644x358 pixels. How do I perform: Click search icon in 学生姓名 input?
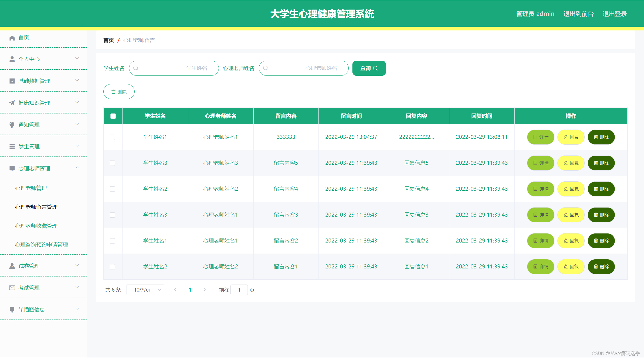pyautogui.click(x=136, y=68)
